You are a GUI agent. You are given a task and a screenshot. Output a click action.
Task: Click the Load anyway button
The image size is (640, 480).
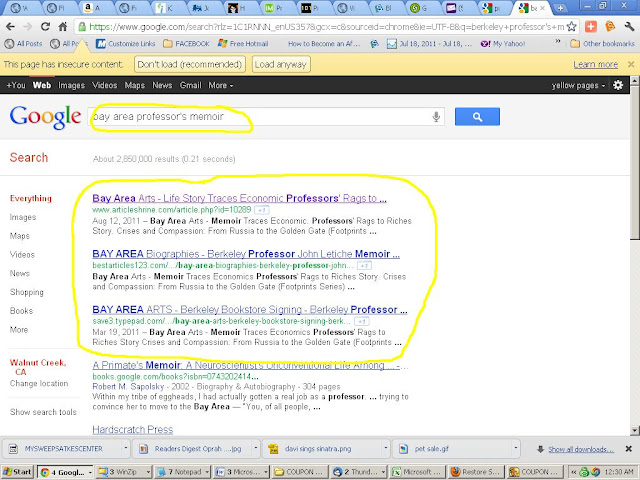[x=280, y=64]
